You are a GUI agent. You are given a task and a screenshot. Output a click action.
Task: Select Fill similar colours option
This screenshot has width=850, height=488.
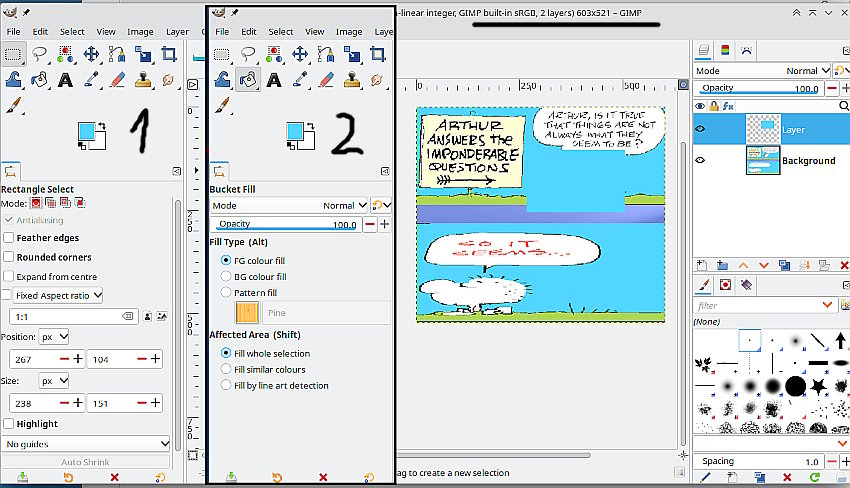tap(226, 369)
